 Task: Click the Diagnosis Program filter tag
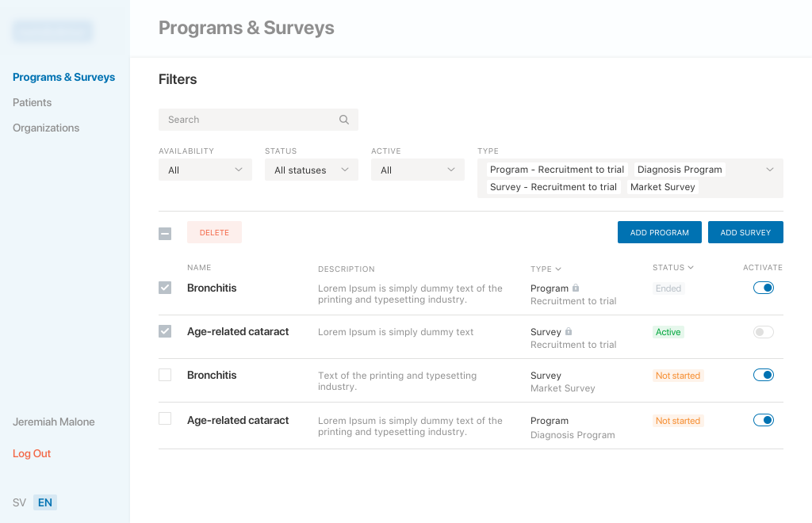[x=680, y=170]
